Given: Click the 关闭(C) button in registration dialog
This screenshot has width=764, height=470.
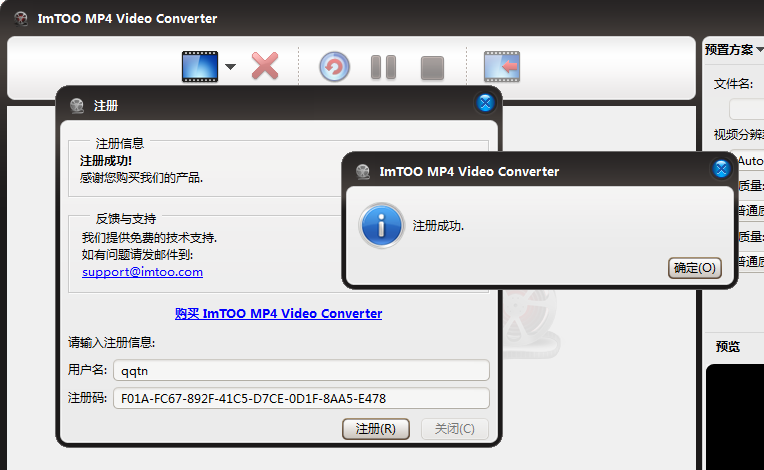Looking at the screenshot, I should tap(455, 429).
